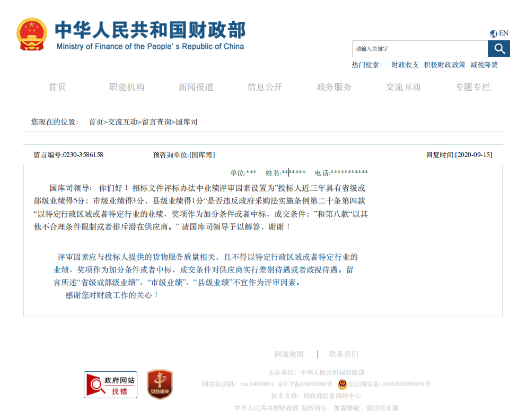Click the 政府网站找错 error-report badge
The image size is (526, 420).
coord(110,384)
